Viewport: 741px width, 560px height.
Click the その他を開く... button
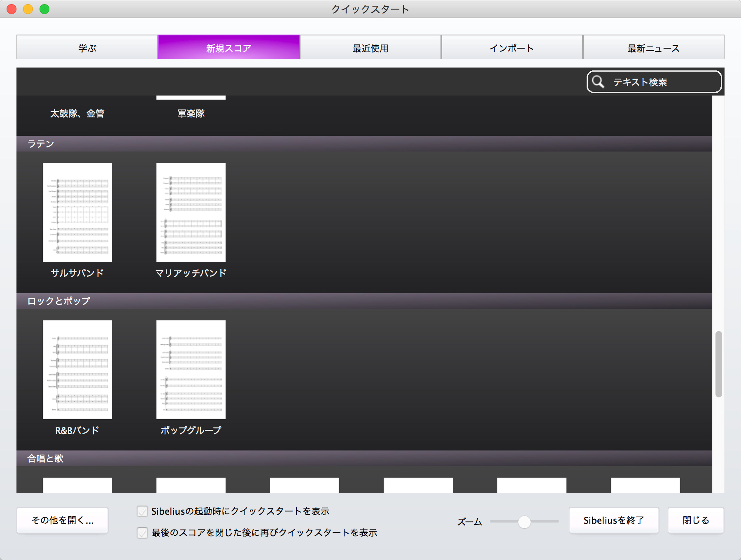pyautogui.click(x=62, y=520)
